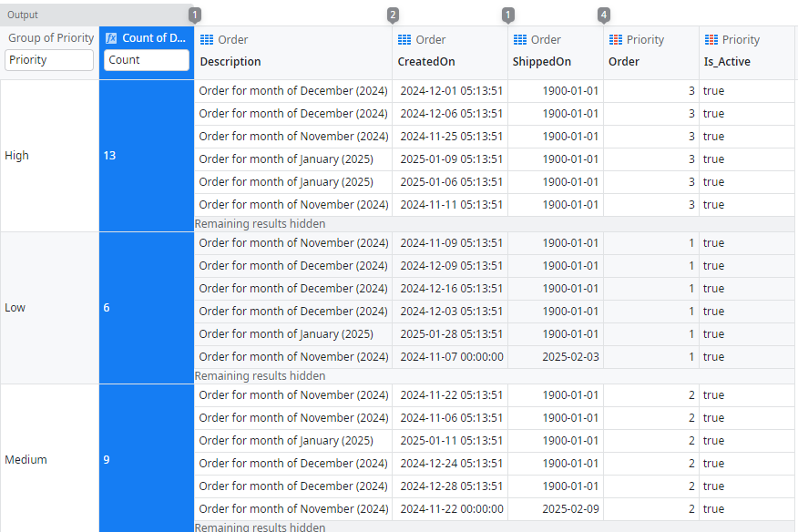Click Remaining results hidden under Low group
This screenshot has width=798, height=532.
tap(260, 375)
